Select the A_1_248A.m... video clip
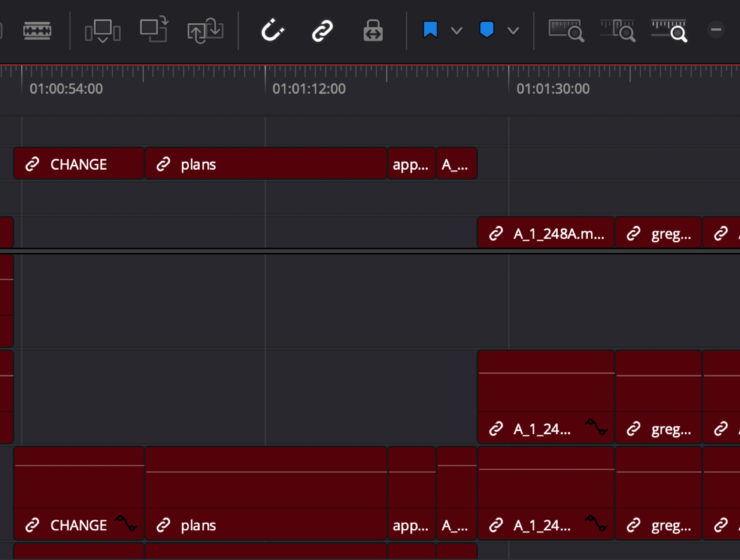 point(546,233)
